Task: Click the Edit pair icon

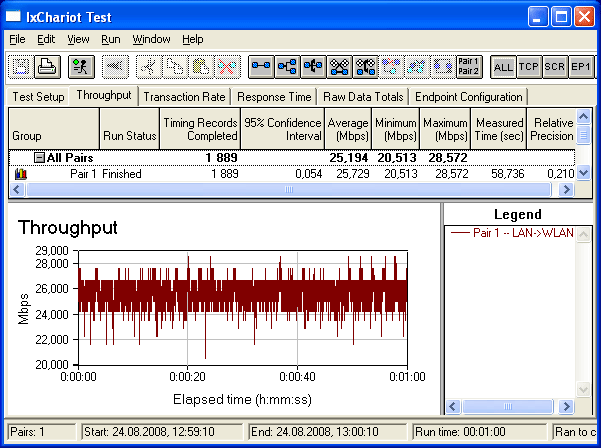Action: (417, 67)
